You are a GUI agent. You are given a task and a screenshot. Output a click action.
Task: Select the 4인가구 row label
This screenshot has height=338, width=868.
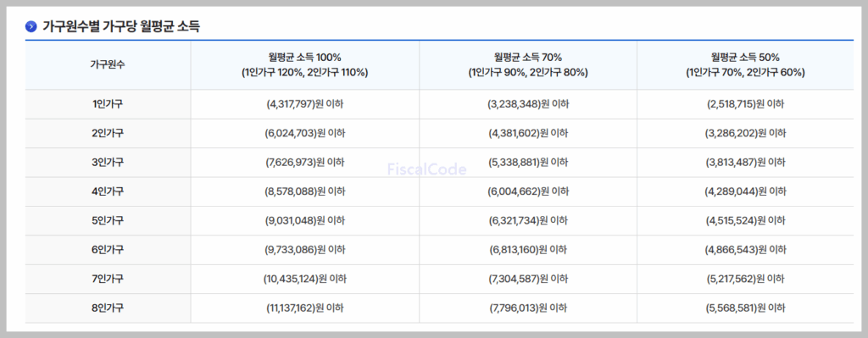click(x=108, y=191)
